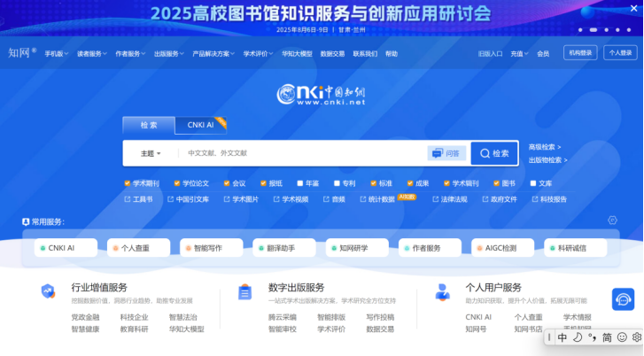
Task: Open the AIGC检测 common service card
Action: [x=503, y=248]
